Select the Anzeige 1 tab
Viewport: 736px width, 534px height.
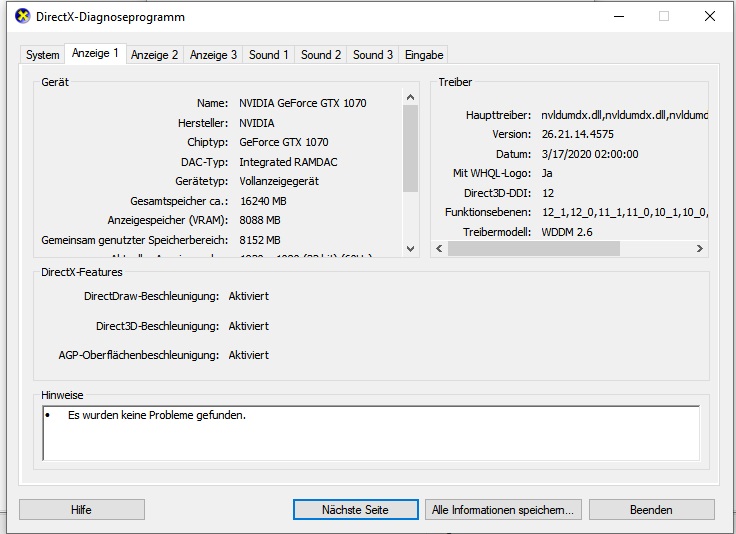[x=95, y=53]
